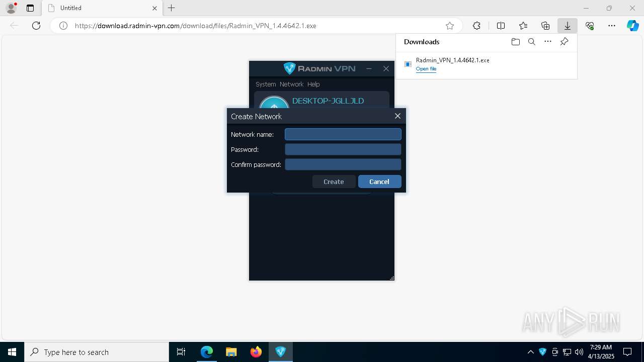Image resolution: width=644 pixels, height=362 pixels.
Task: Pin the Downloads panel
Action: point(565,42)
